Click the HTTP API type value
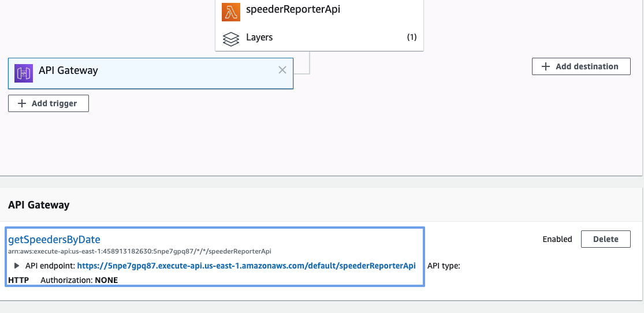This screenshot has height=313, width=644. (18, 280)
